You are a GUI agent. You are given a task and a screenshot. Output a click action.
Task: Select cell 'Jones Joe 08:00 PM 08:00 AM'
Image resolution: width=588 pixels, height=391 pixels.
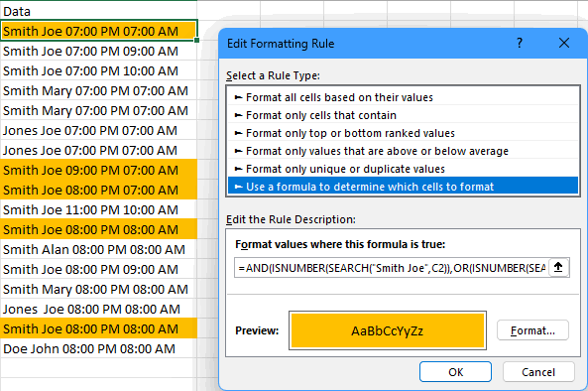[98, 310]
